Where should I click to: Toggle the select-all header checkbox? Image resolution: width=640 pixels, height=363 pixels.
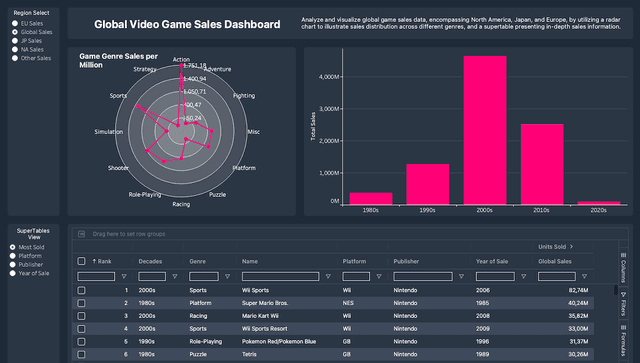82,261
